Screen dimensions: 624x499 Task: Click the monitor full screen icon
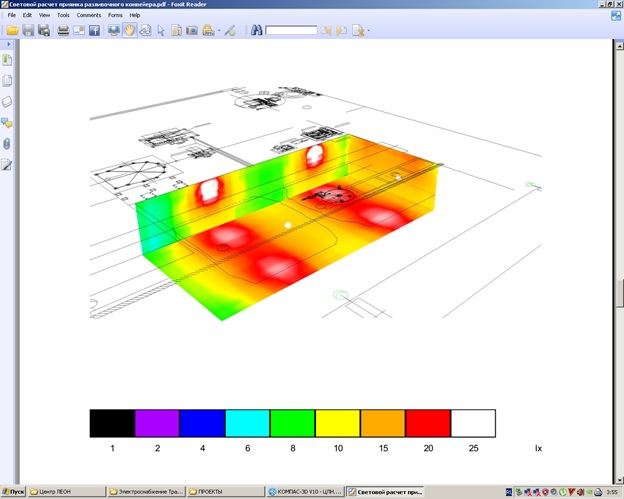coord(114,30)
